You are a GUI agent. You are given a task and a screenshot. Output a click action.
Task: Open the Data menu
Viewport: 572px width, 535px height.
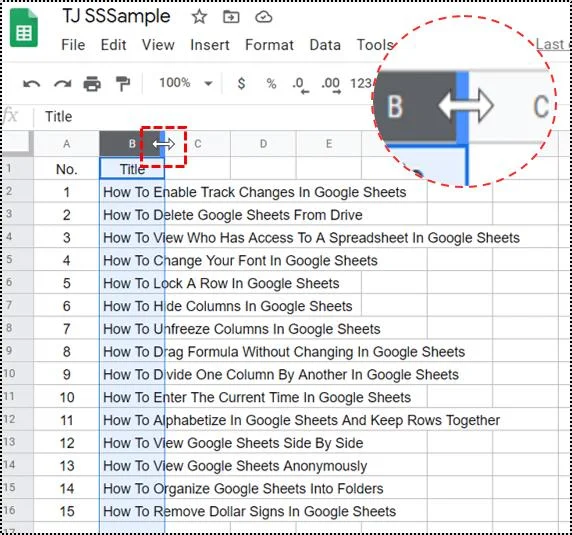[x=325, y=45]
